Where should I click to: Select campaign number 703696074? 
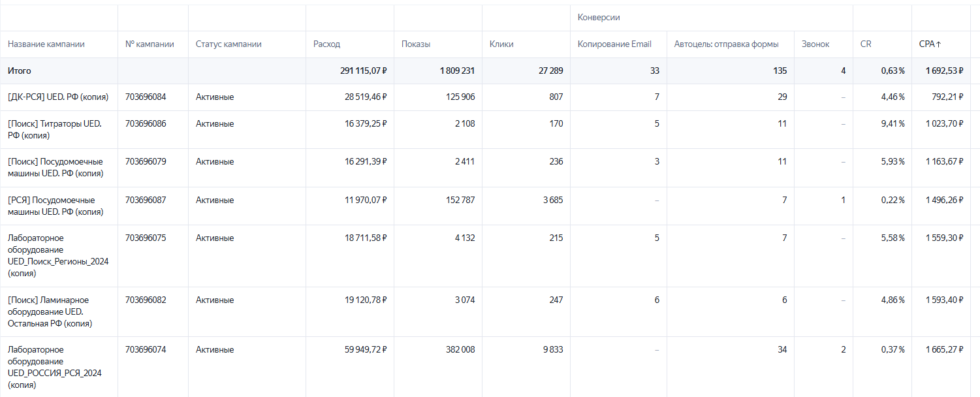pyautogui.click(x=146, y=350)
